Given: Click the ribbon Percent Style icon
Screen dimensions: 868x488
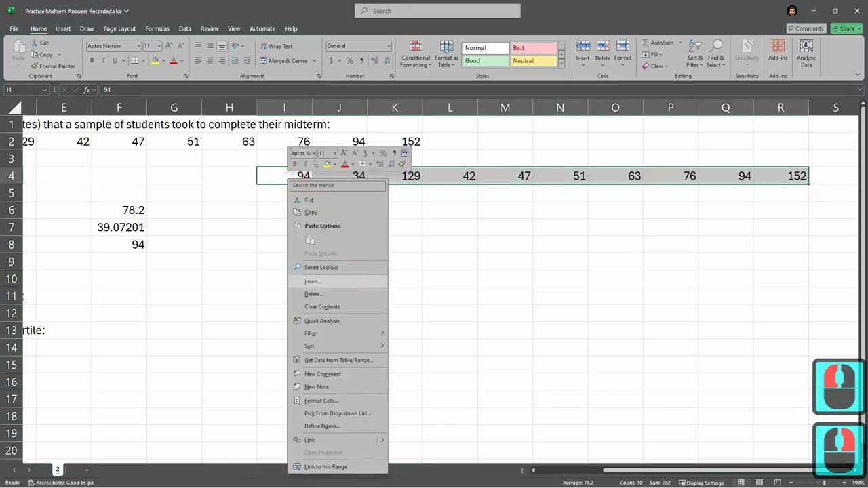Looking at the screenshot, I should click(x=350, y=60).
